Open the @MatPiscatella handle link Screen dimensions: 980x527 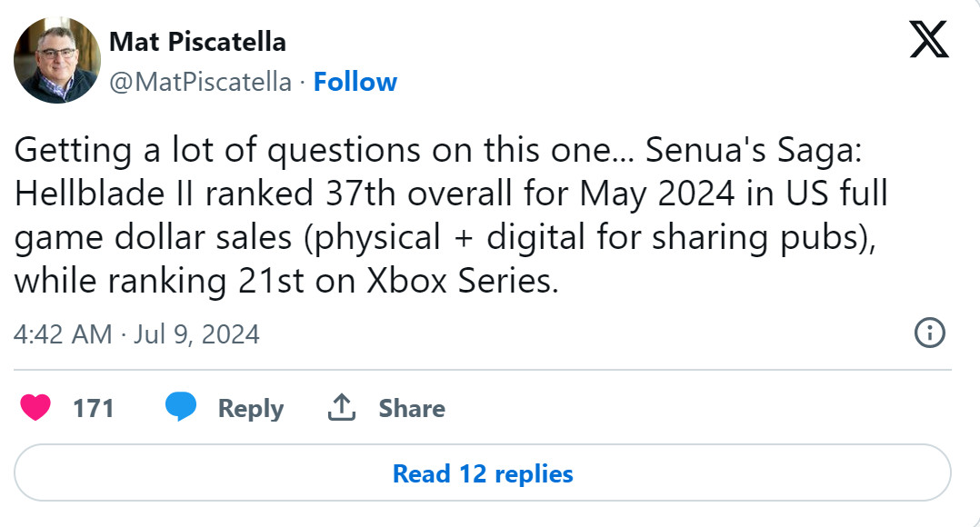point(200,82)
